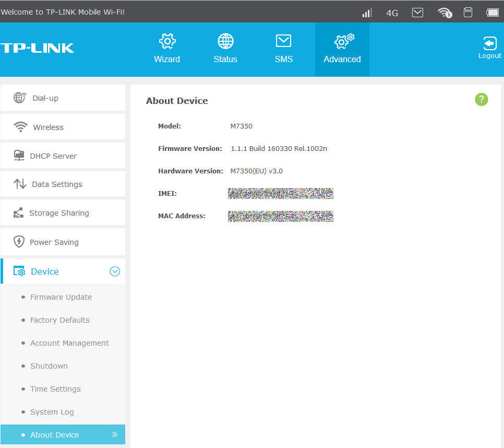Viewport: 504px width, 448px height.
Task: Click the double arrow beside About Device
Action: (x=115, y=434)
